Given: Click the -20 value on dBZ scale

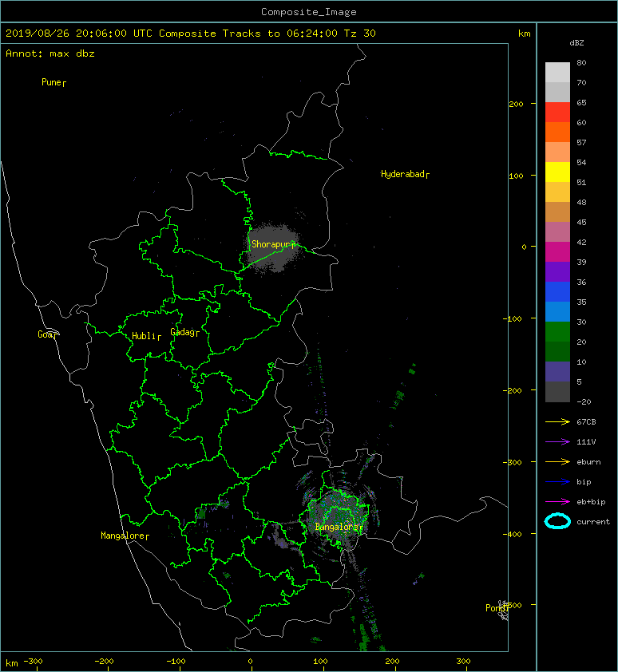Looking at the screenshot, I should tap(584, 402).
